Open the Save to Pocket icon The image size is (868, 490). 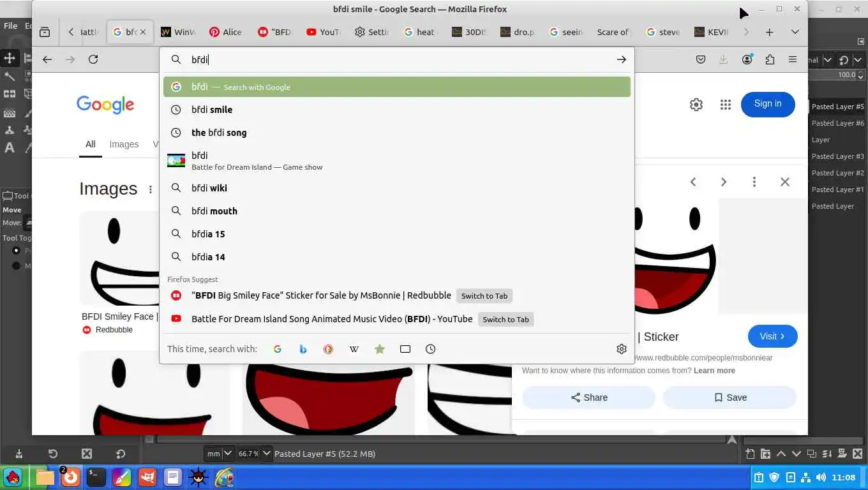coord(701,59)
